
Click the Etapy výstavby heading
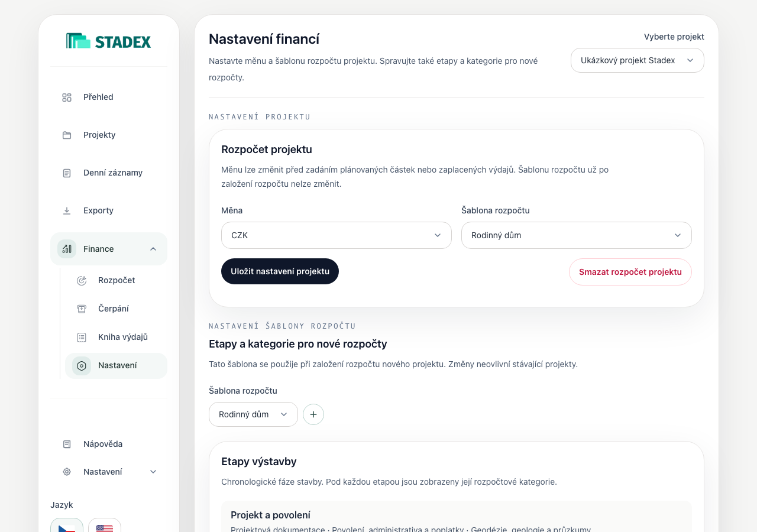click(259, 462)
